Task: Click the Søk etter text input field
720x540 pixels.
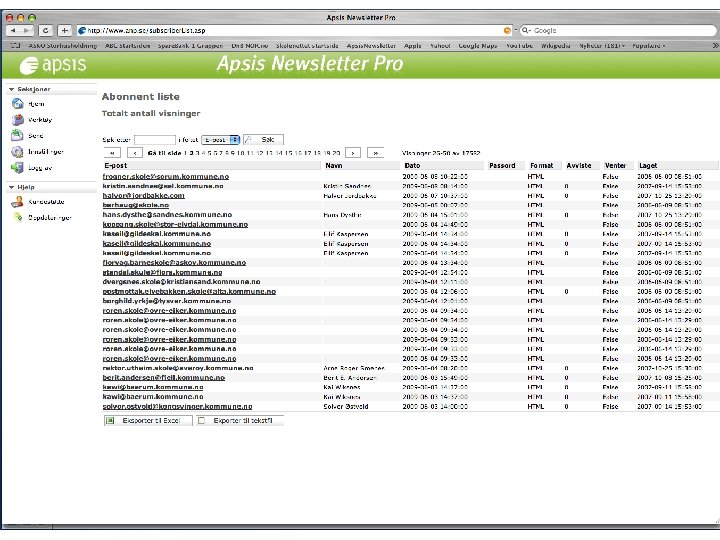Action: click(x=155, y=140)
